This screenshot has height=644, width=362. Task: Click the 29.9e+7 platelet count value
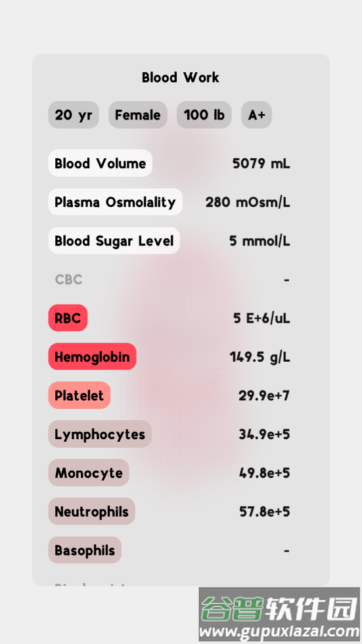(x=264, y=395)
